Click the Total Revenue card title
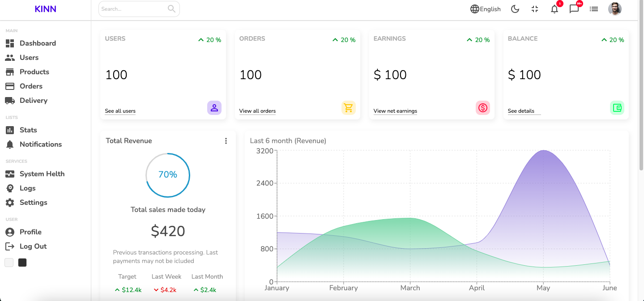Screen dimensions: 644x301 (129, 141)
